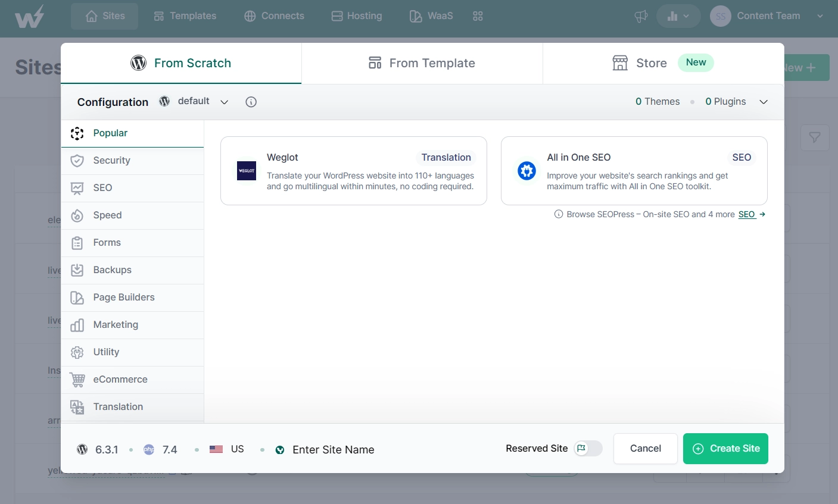838x504 pixels.
Task: Select the Security category
Action: tap(132, 161)
